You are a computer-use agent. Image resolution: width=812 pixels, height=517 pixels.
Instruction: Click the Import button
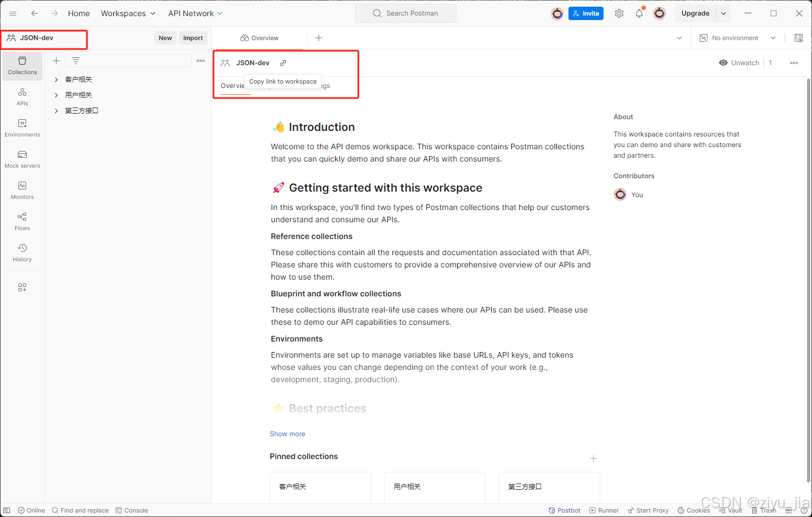(193, 38)
